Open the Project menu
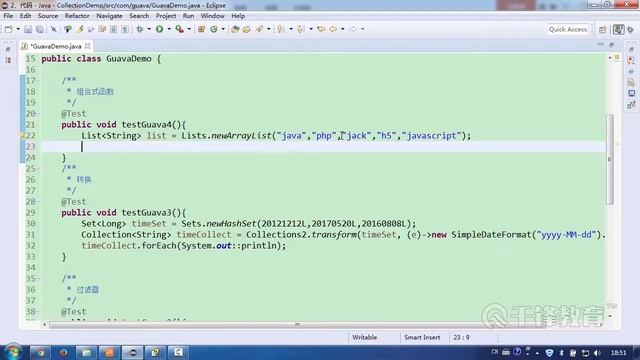640x360 pixels. coord(166,16)
